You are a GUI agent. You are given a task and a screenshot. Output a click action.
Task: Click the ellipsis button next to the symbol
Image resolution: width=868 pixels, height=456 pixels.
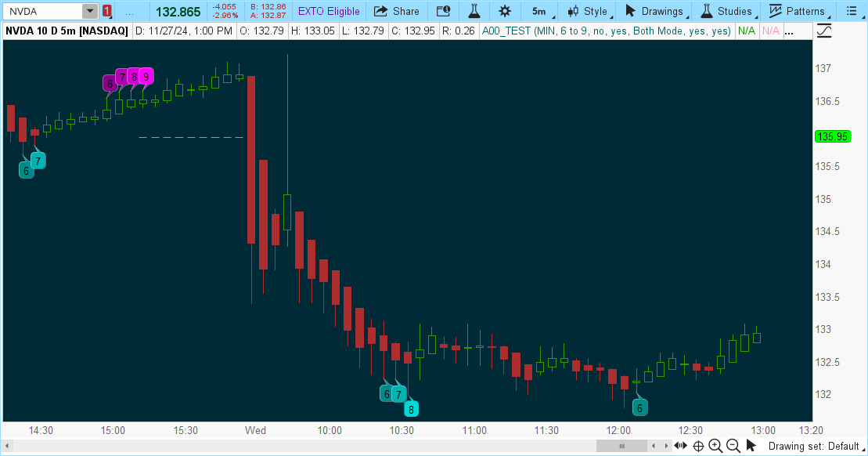coord(130,12)
